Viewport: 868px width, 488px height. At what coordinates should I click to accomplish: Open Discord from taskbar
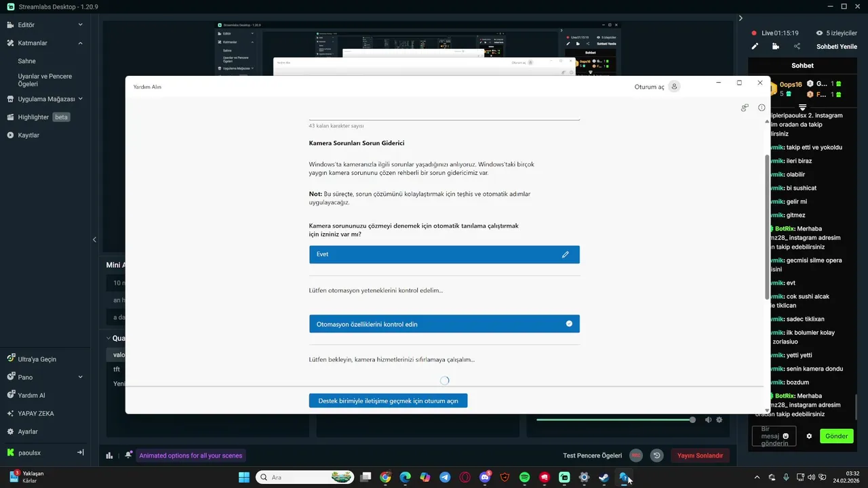(x=484, y=477)
